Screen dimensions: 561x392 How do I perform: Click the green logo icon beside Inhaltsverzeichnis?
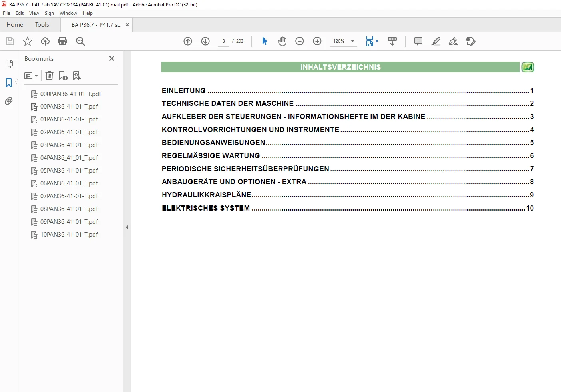click(x=528, y=67)
